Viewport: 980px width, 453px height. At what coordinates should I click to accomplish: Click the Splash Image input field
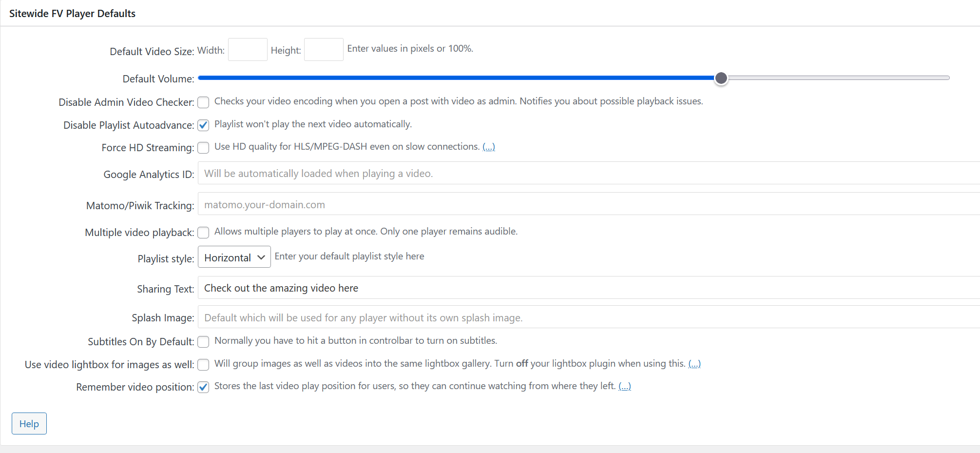(x=589, y=317)
